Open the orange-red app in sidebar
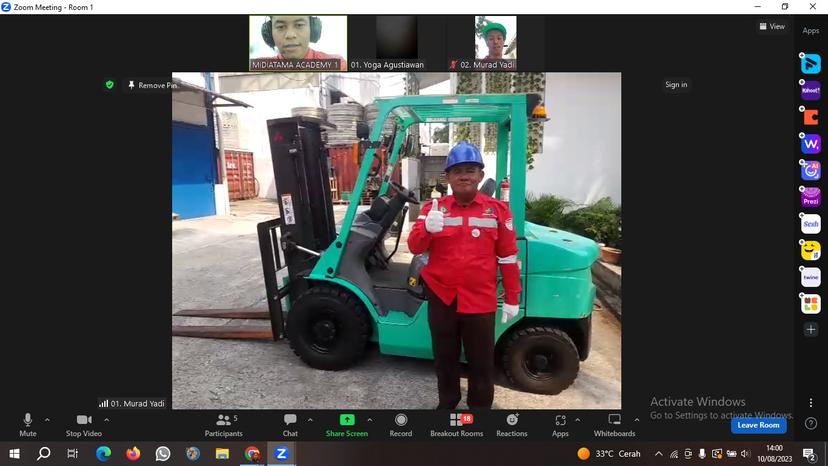Viewport: 828px width, 466px height. [x=811, y=117]
